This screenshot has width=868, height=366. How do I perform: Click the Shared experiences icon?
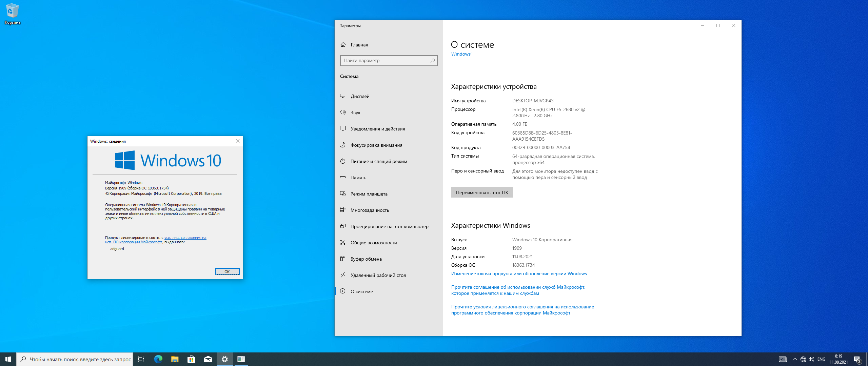(343, 242)
